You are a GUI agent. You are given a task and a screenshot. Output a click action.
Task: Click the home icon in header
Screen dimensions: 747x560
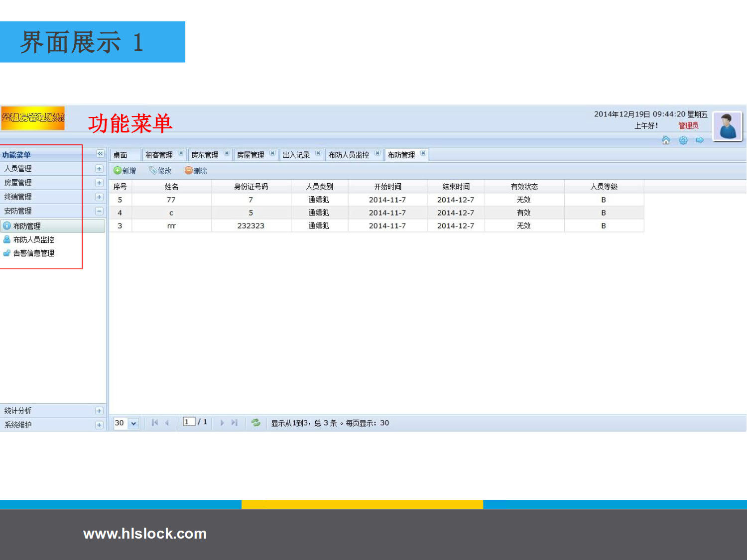point(666,140)
